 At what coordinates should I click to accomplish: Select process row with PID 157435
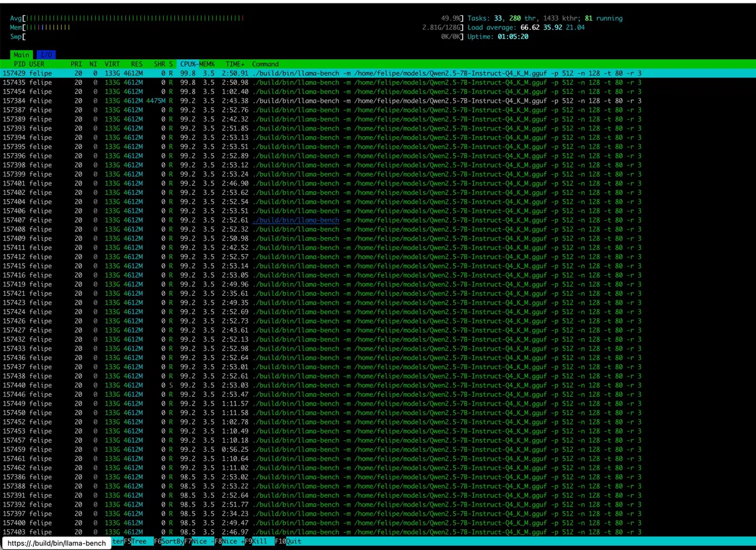[378, 82]
